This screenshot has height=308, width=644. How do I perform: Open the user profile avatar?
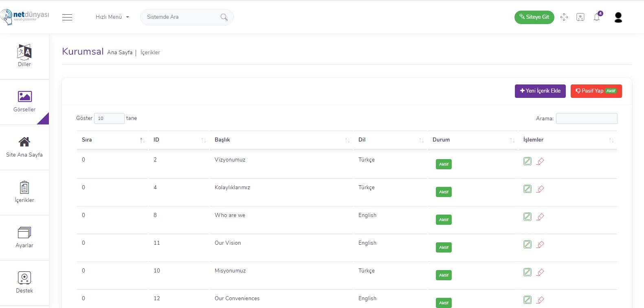click(x=618, y=17)
